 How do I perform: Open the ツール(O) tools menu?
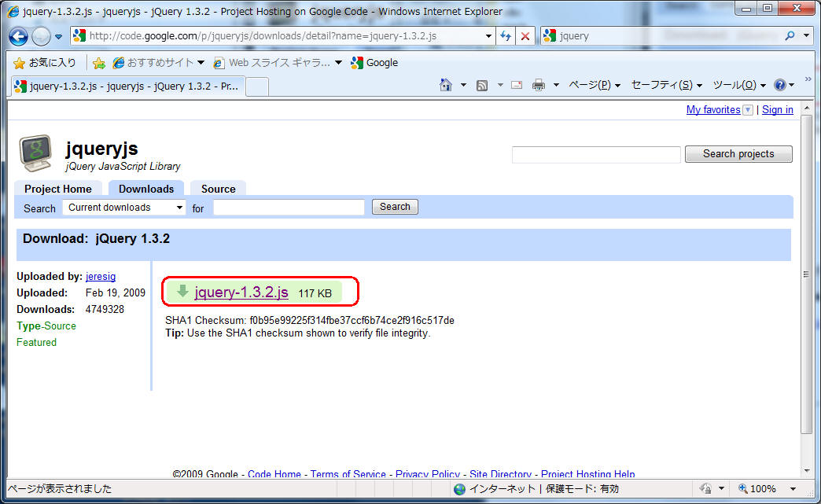[x=738, y=85]
